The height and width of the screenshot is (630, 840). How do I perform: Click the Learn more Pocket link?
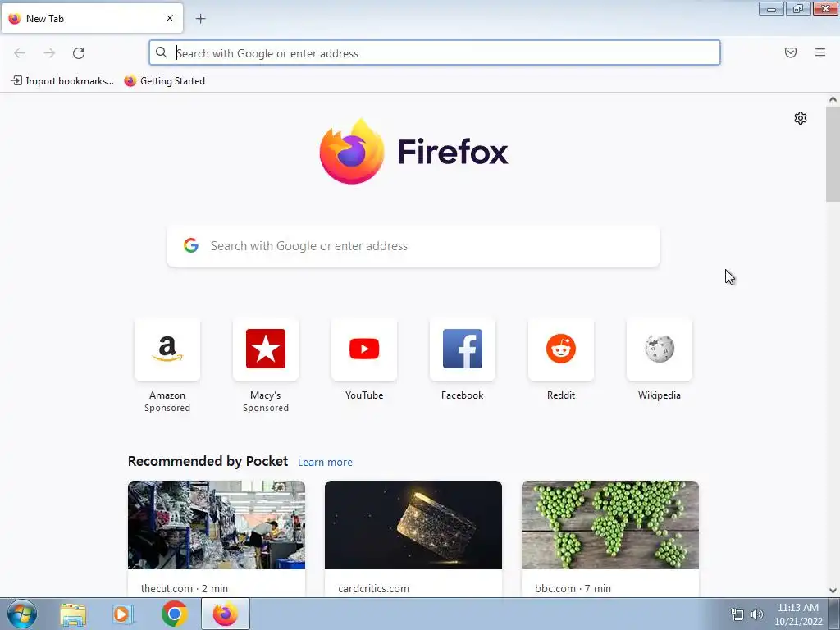(325, 463)
